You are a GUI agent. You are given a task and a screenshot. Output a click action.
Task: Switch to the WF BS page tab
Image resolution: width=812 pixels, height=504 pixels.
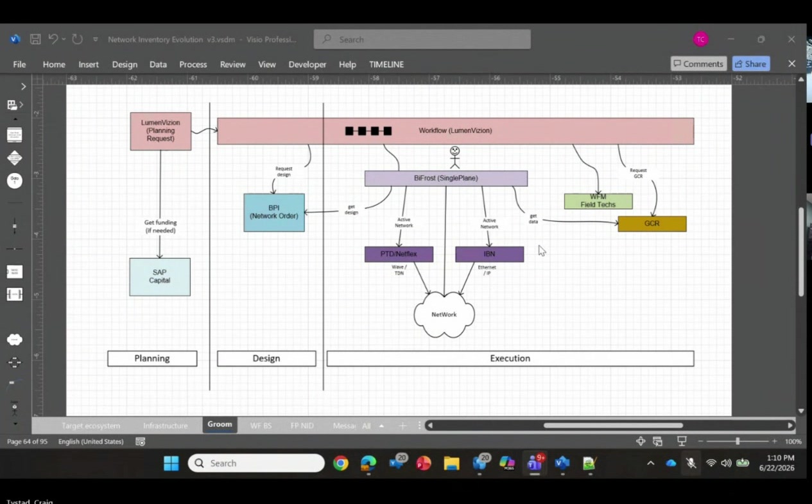point(261,426)
